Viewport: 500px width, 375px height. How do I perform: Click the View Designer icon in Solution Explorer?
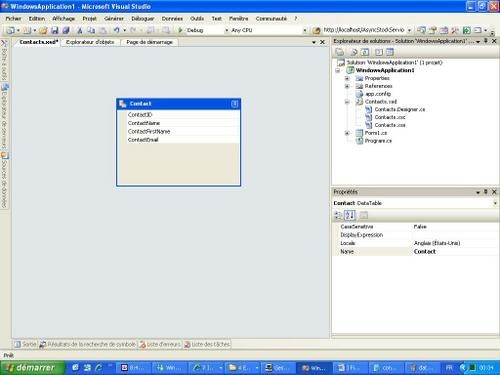(389, 52)
